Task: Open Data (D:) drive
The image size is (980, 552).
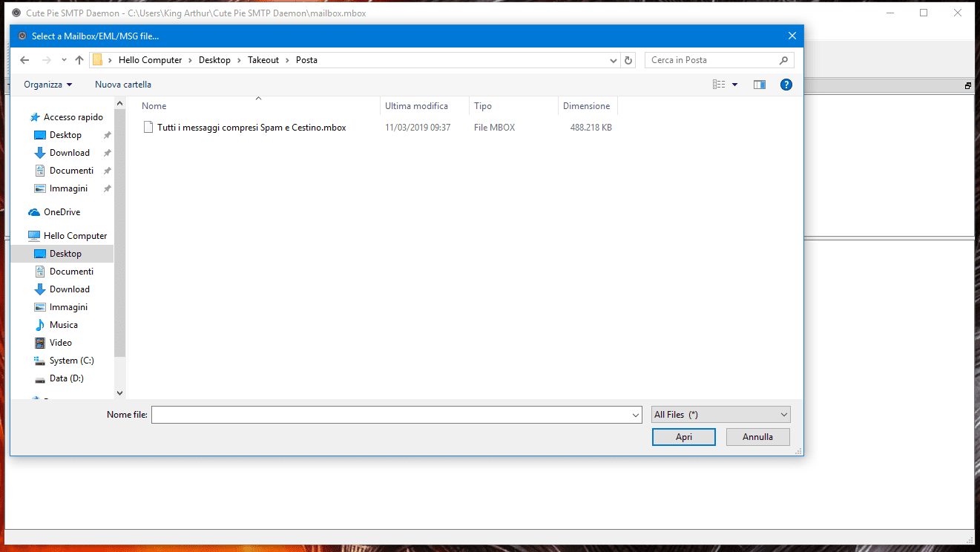Action: pos(66,378)
